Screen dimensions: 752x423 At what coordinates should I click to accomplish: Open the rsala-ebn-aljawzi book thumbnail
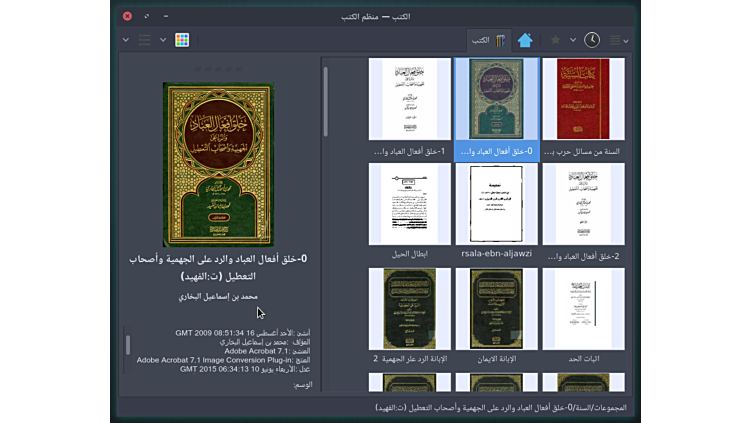tap(496, 205)
